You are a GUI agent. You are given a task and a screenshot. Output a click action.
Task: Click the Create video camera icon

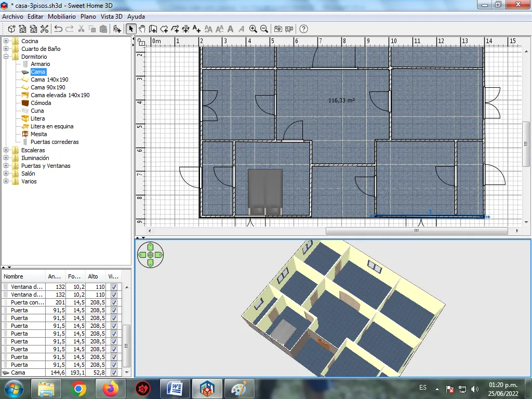pos(289,29)
